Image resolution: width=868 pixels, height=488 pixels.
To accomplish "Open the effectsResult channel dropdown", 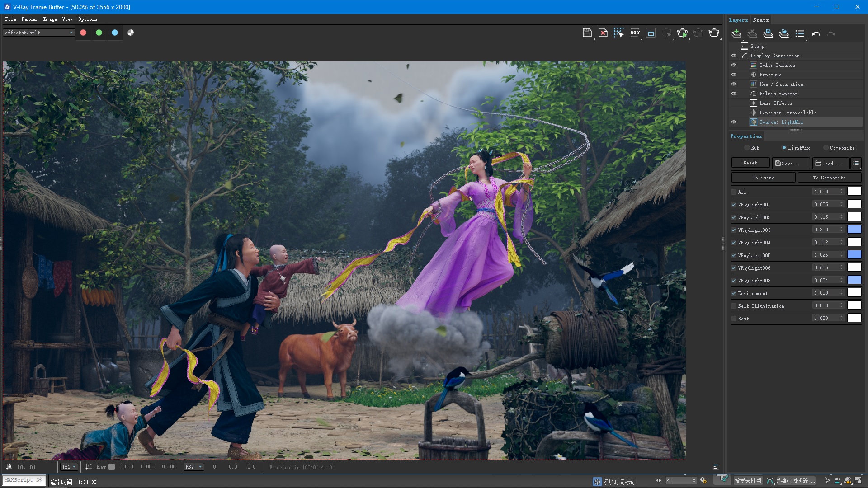I will [x=39, y=33].
